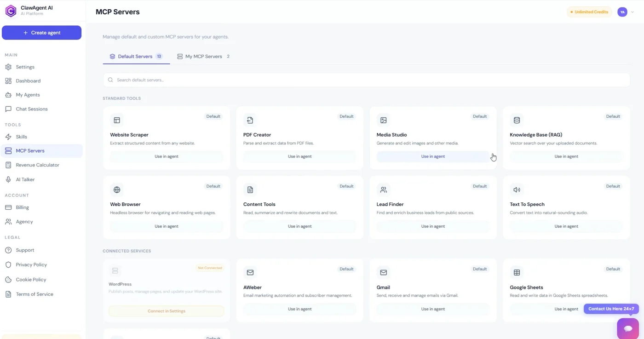This screenshot has width=644, height=339.
Task: Use Google Sheets in agent
Action: coord(566,309)
